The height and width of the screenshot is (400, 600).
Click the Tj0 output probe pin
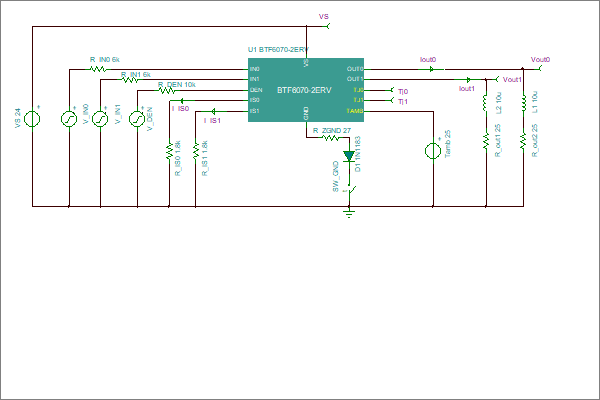point(391,90)
